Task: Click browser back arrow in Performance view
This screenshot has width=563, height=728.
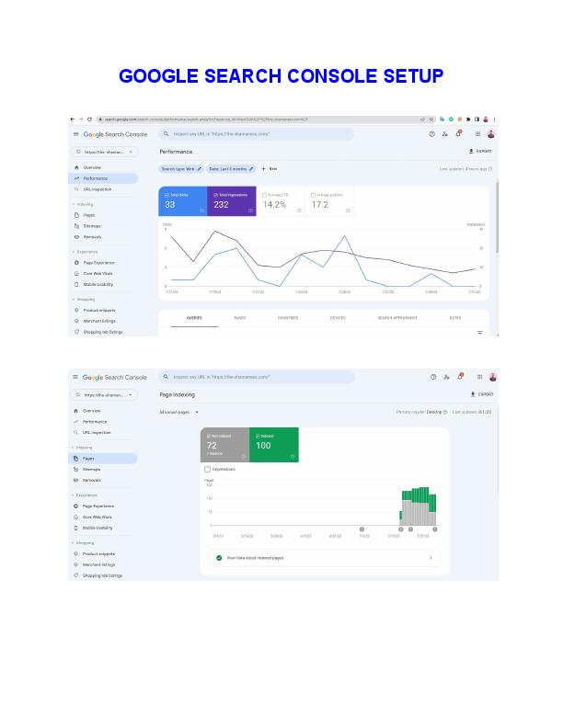Action: [72, 119]
